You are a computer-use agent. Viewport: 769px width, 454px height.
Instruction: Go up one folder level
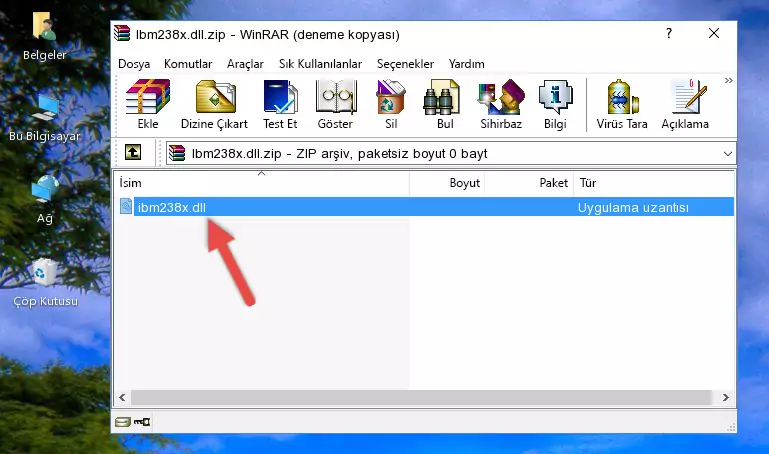click(133, 152)
